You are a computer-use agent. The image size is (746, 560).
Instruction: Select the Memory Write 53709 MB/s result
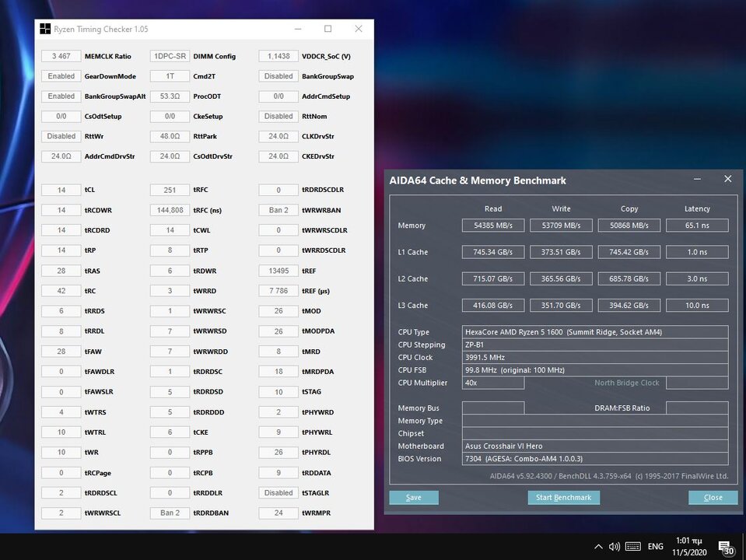562,226
